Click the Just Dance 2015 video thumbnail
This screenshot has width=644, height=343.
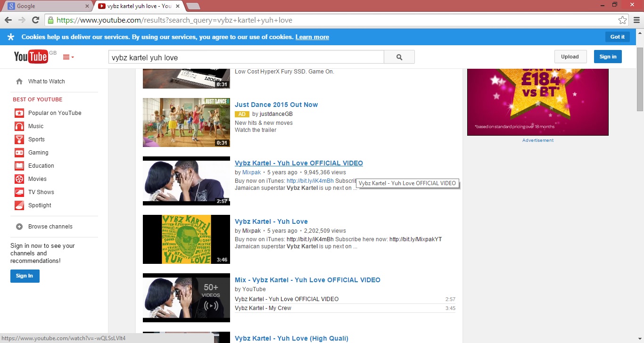pyautogui.click(x=186, y=122)
